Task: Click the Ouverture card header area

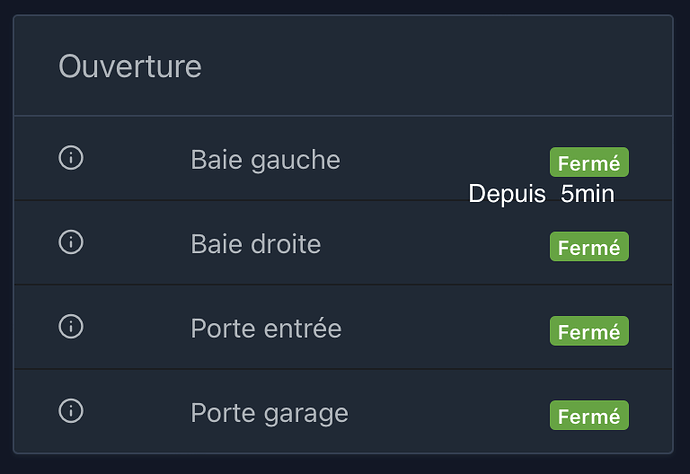Action: click(x=400, y=66)
